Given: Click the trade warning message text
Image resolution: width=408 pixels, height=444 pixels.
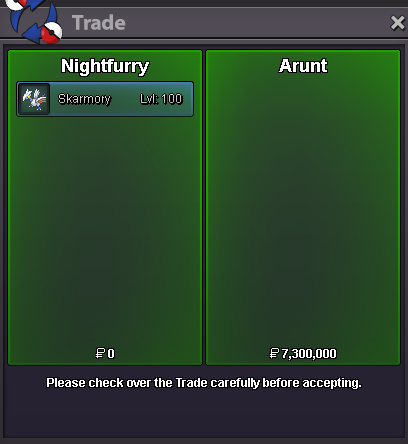Looking at the screenshot, I should point(204,383).
